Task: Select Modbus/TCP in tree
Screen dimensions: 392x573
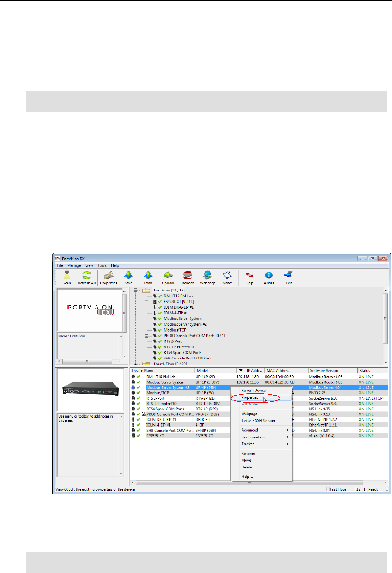Action: tap(175, 330)
